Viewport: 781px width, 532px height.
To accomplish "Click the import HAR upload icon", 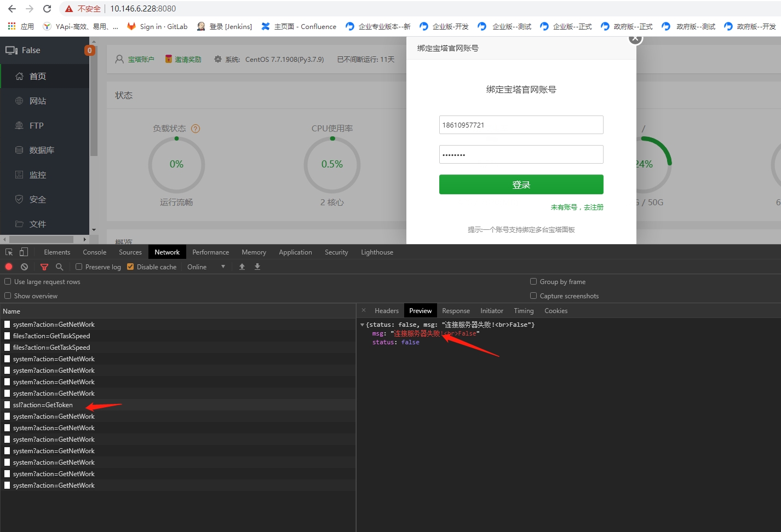I will tap(242, 267).
